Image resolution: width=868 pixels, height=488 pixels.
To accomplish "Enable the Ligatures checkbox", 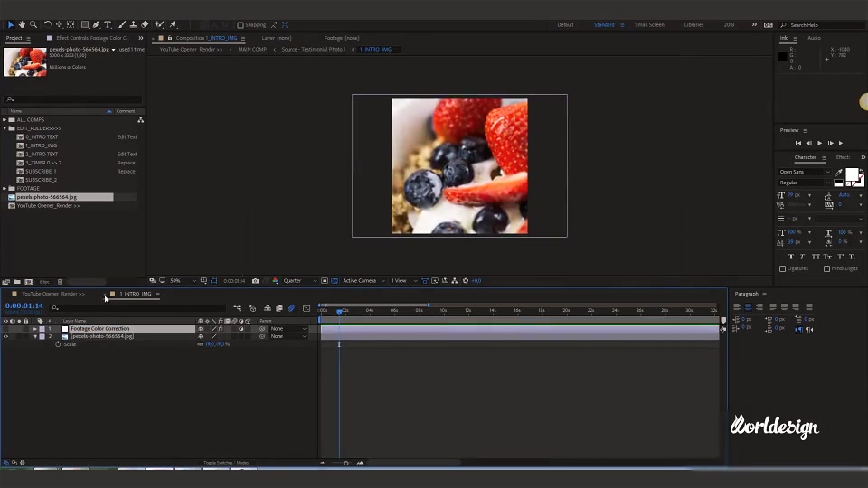I will [783, 269].
